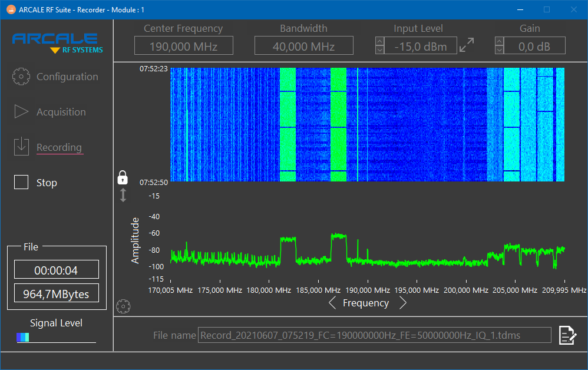588x370 pixels.
Task: Autoscale amplitude using the double-arrow icon
Action: coord(123,196)
